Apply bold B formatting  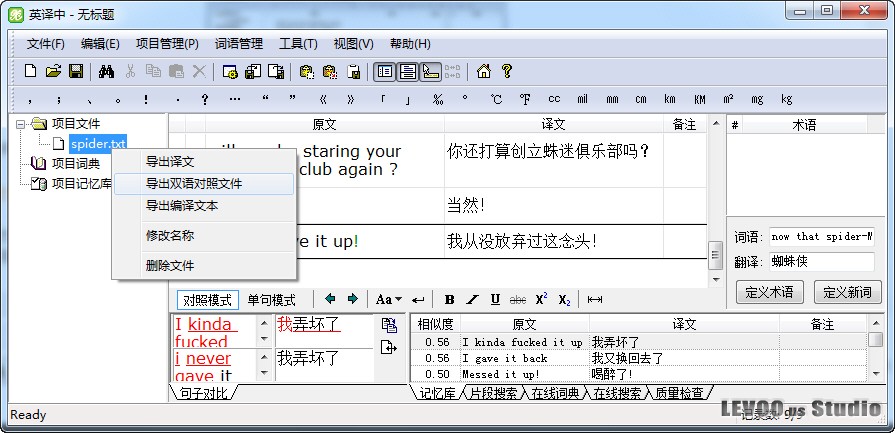click(449, 300)
